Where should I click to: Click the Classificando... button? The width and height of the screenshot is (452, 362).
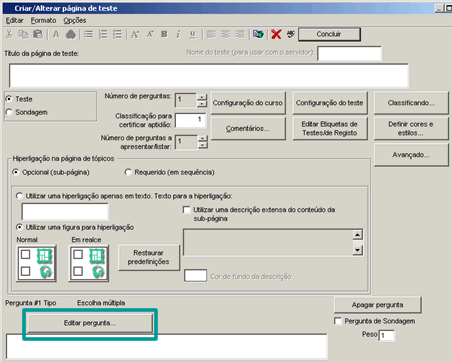coord(411,103)
